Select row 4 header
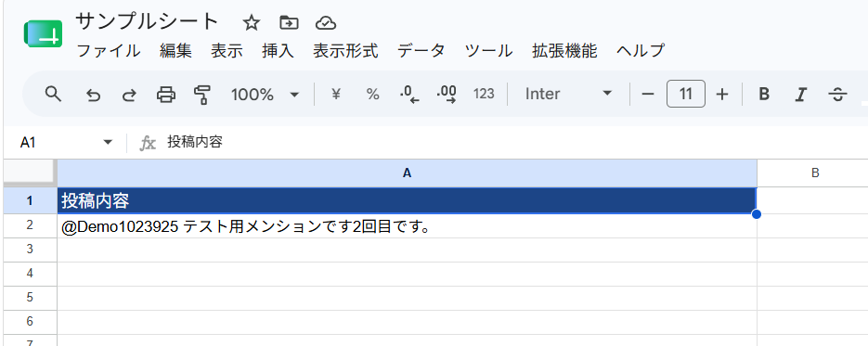This screenshot has height=346, width=868. point(30,274)
